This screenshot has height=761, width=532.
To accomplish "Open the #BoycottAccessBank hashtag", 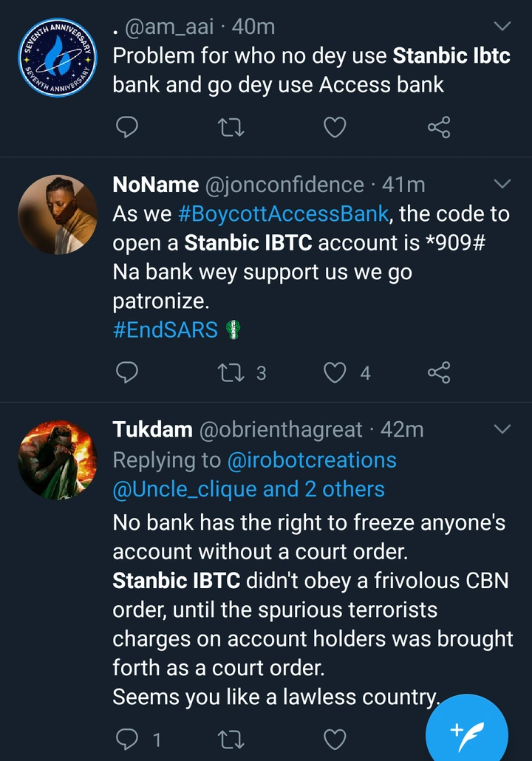I will coord(284,214).
